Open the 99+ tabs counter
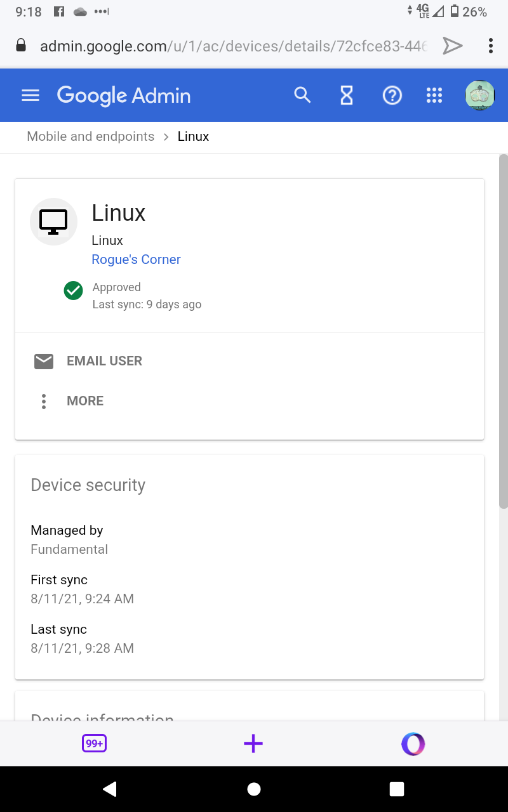This screenshot has height=812, width=508. tap(94, 743)
